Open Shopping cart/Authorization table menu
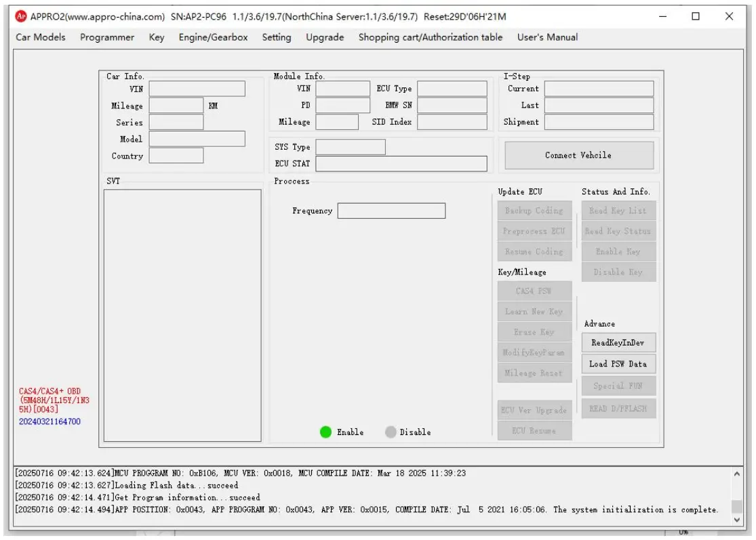Screen dimensions: 756x540 point(430,37)
